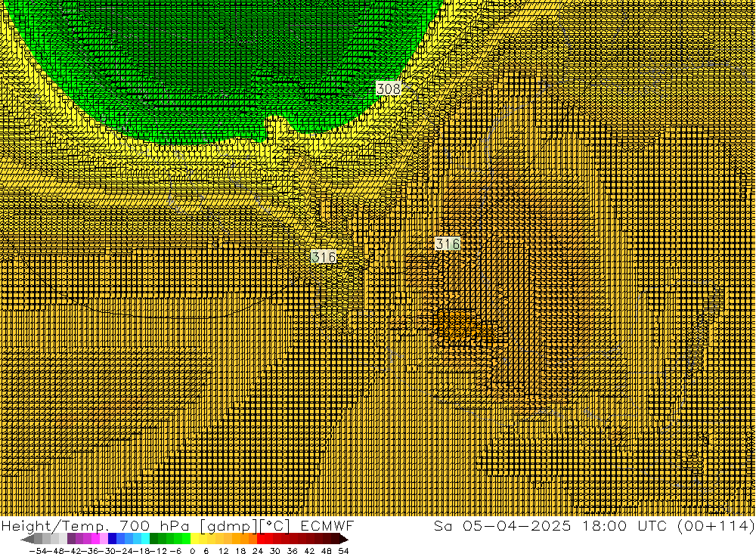Click the 54 value at the scale's end
Screen dimensions: 756x554
(x=343, y=551)
